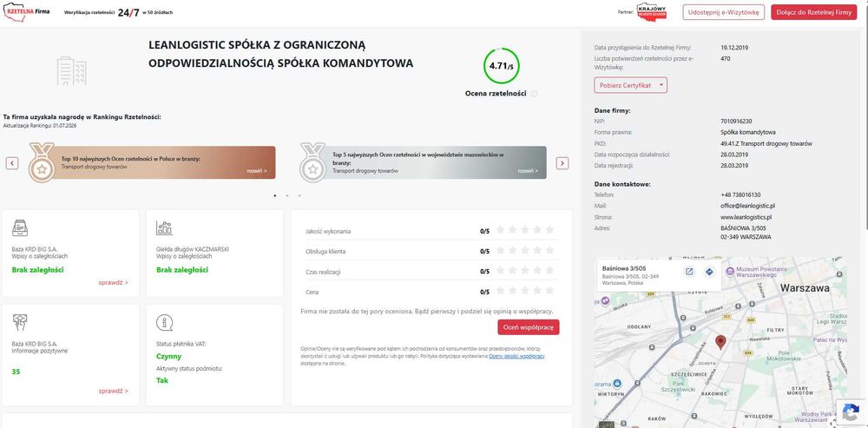This screenshot has height=428, width=868.
Task: Click the Baza KRD zaległości drawer icon
Action: click(x=20, y=227)
